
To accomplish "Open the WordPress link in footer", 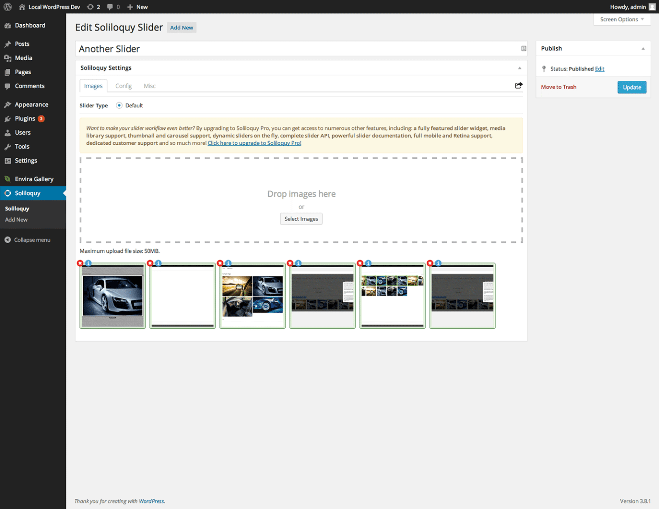I will (x=151, y=501).
